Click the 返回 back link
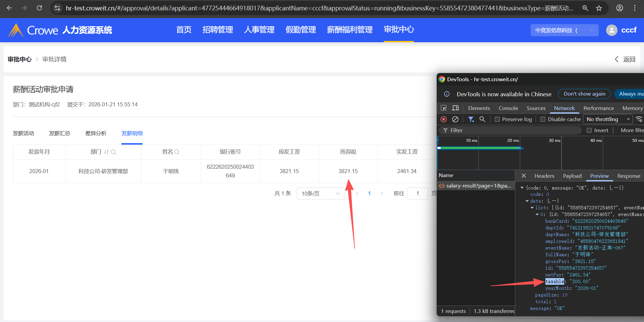The image size is (644, 322). [x=625, y=59]
